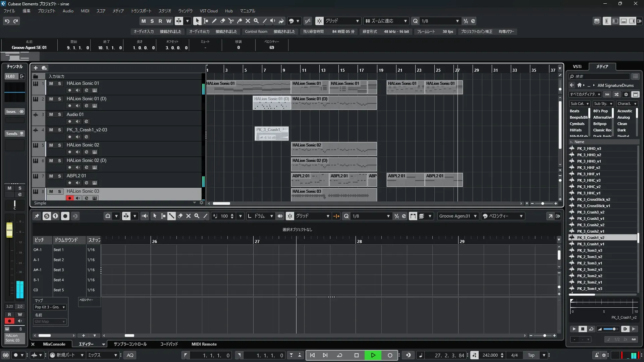Image resolution: width=644 pixels, height=362 pixels.
Task: Solo the ABPL2 01 track
Action: point(59,176)
